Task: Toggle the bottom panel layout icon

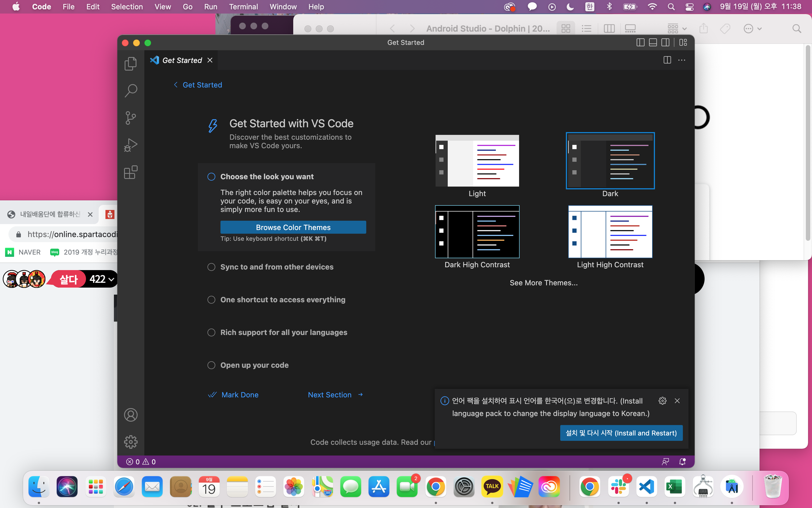Action: tap(653, 42)
